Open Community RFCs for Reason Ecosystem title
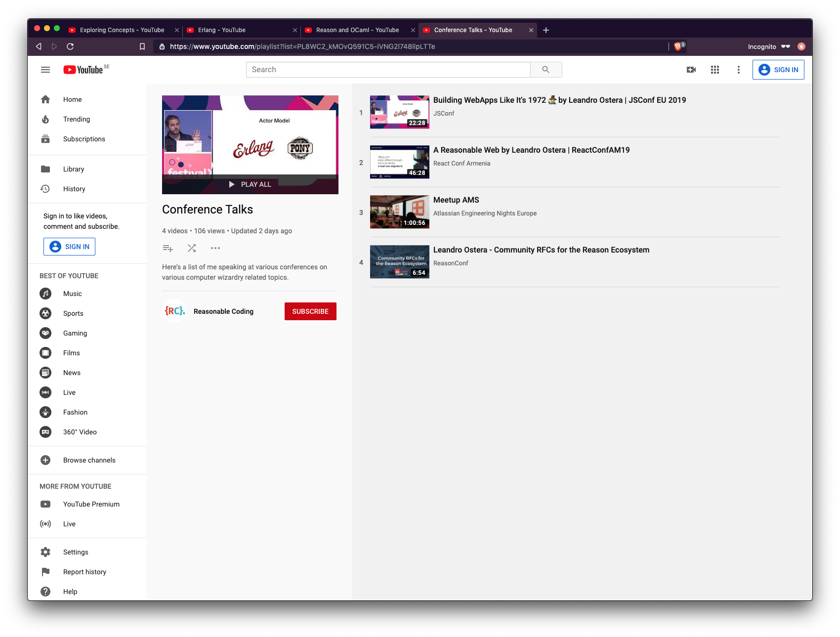Viewport: 840px width, 637px height. coord(541,250)
